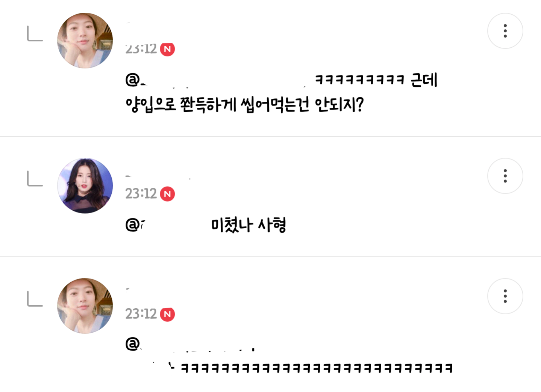Click the @ mention before 미쳤나 사형

(x=135, y=225)
